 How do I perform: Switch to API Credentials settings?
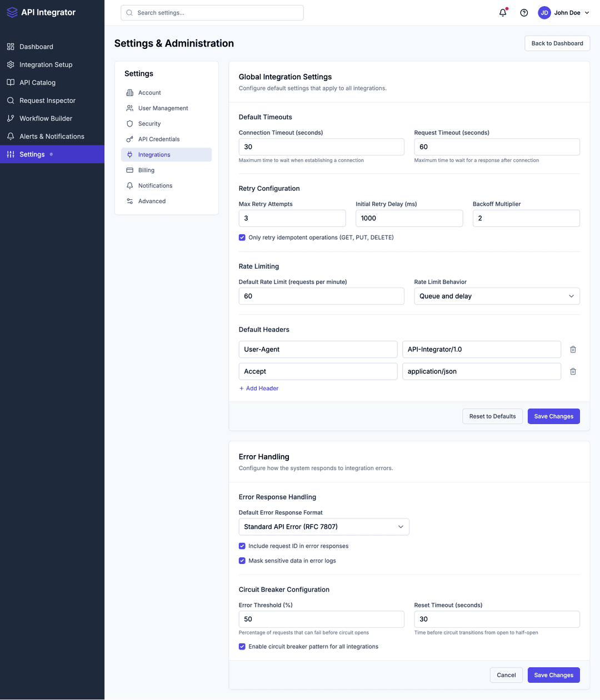pyautogui.click(x=159, y=139)
